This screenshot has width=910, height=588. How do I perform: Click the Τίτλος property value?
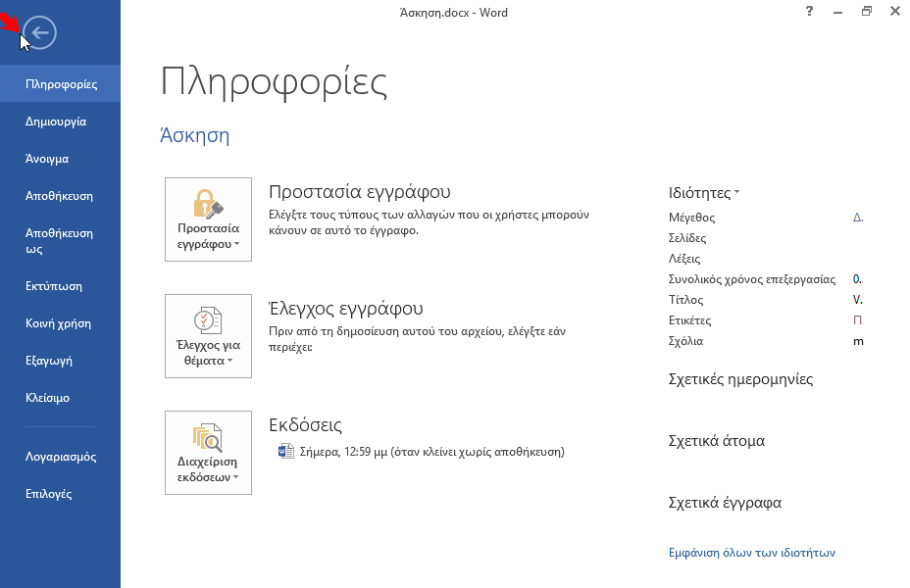858,300
